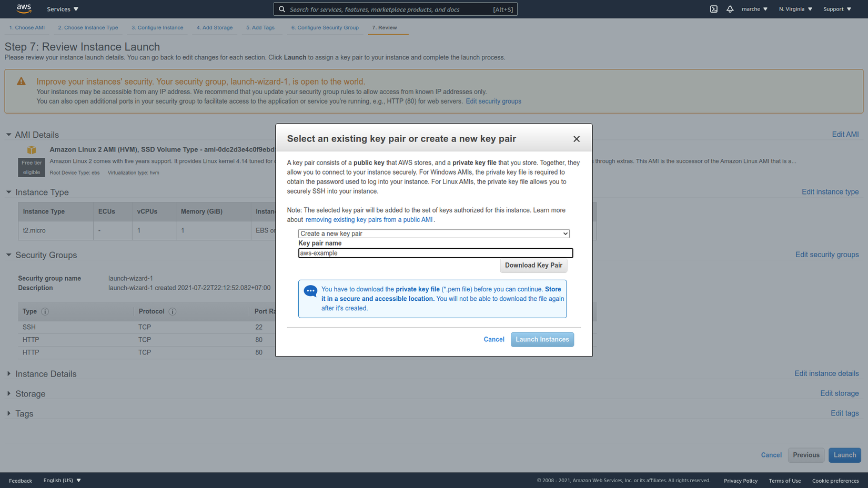Open the CloudShell terminal icon

point(714,9)
